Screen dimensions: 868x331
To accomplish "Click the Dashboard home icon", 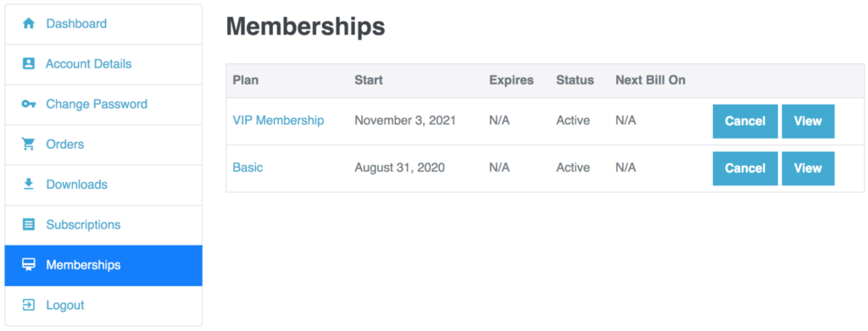I will [28, 24].
